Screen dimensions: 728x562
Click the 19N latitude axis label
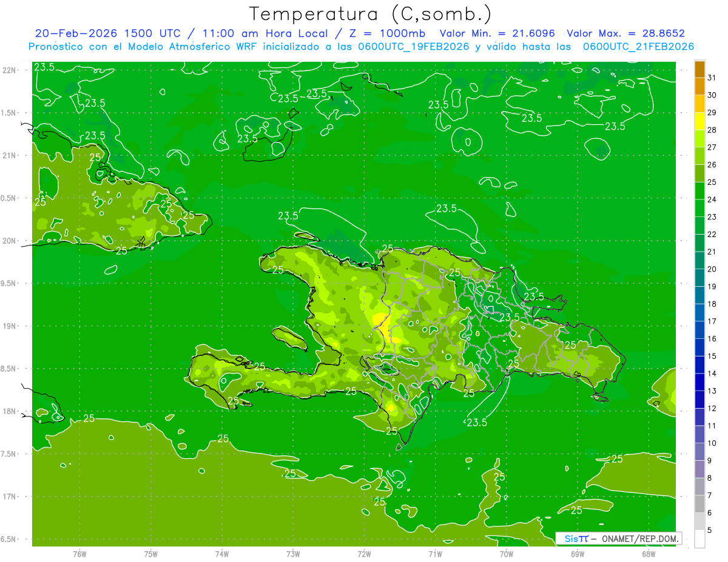[9, 326]
